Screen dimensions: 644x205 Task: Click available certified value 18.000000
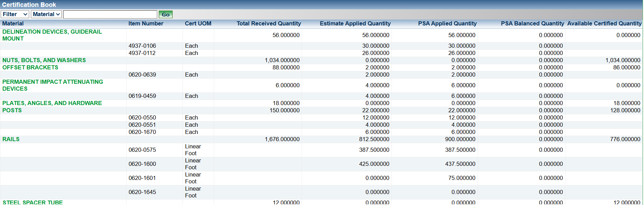(x=627, y=103)
